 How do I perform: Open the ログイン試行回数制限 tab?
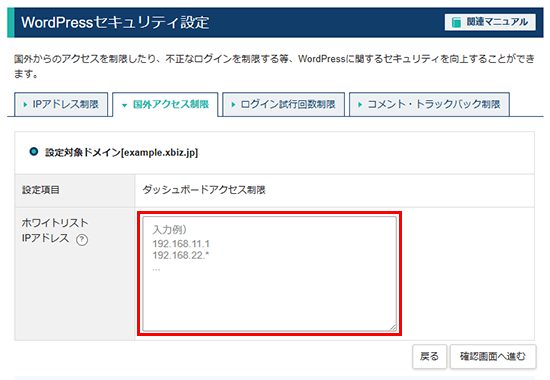point(283,104)
